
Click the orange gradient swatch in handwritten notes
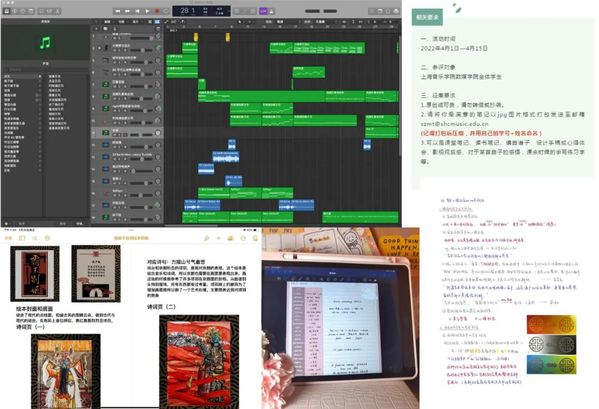(551, 325)
